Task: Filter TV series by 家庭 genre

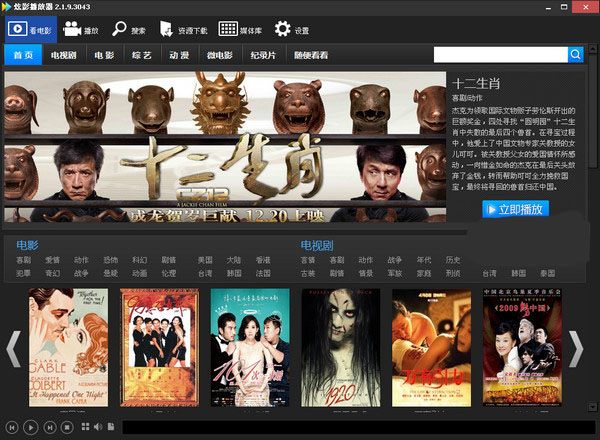Action: (424, 273)
